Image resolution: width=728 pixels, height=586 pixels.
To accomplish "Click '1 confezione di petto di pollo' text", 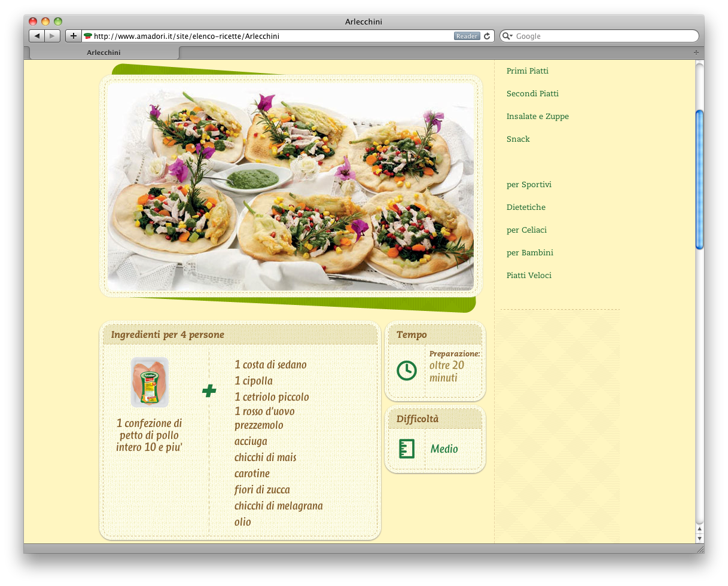I will (149, 435).
